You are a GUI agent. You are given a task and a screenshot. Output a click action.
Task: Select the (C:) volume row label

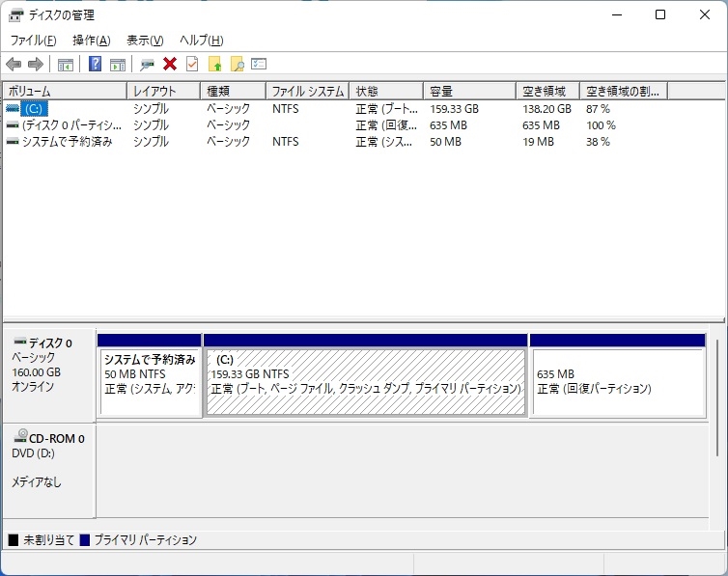34,109
